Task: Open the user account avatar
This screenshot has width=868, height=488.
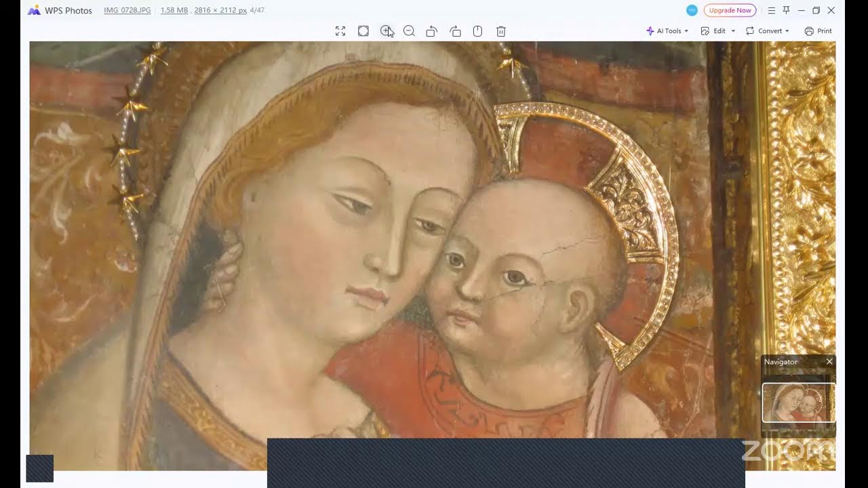Action: (x=692, y=10)
